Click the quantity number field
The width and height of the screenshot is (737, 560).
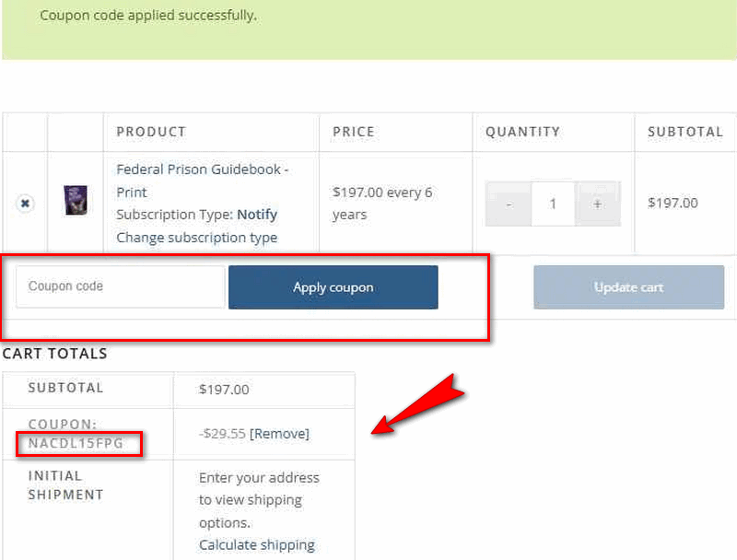(x=553, y=204)
